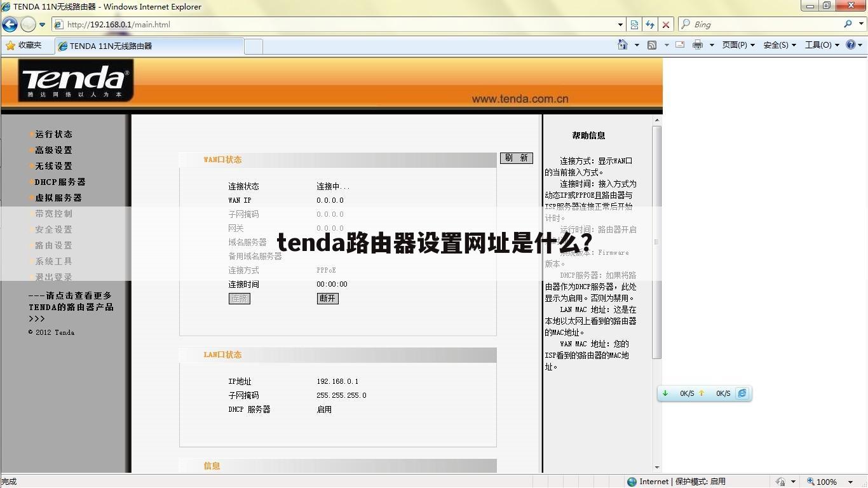Screen dimensions: 868x488
Task: Open a new blank tab
Action: [x=254, y=46]
